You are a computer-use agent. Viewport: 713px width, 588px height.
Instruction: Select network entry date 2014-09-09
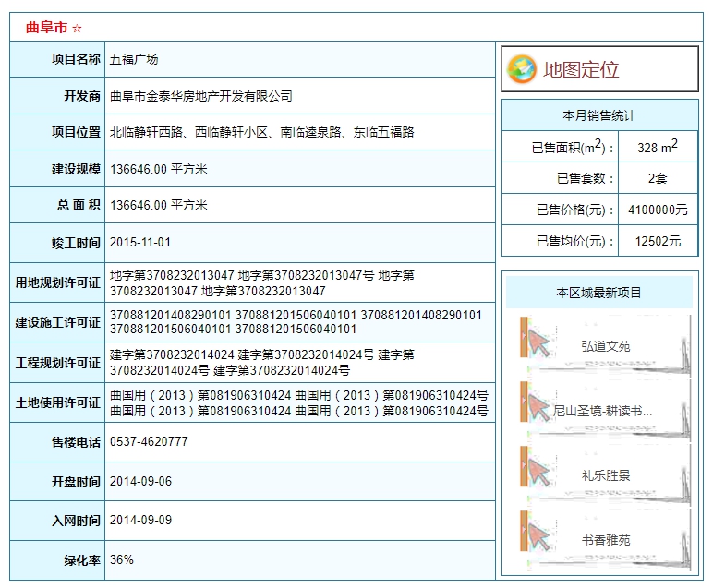click(x=140, y=520)
